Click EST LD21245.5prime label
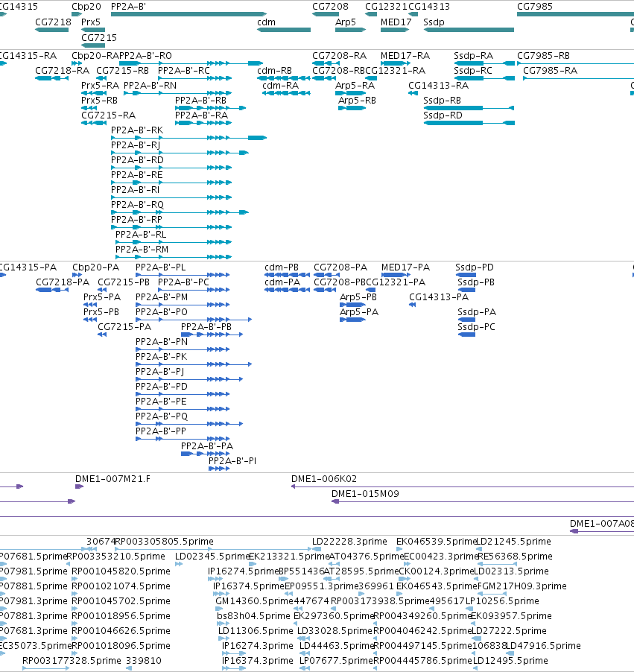 point(513,542)
